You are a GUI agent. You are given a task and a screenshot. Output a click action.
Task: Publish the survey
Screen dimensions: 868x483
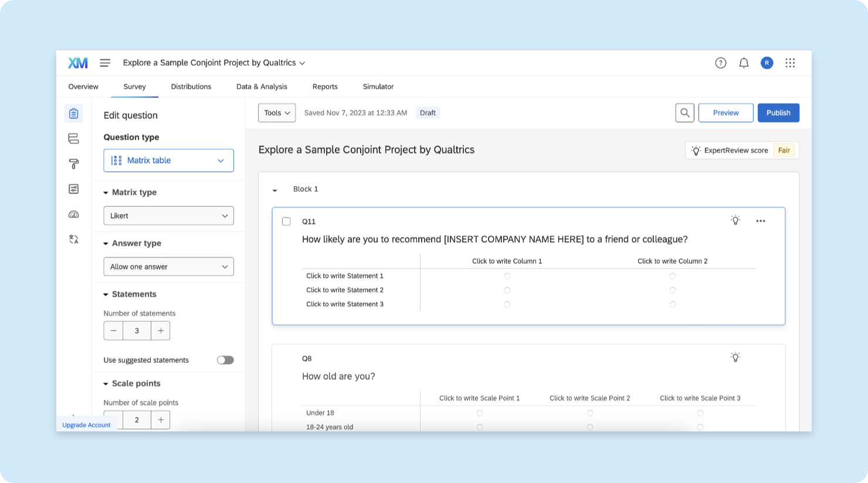coord(778,113)
